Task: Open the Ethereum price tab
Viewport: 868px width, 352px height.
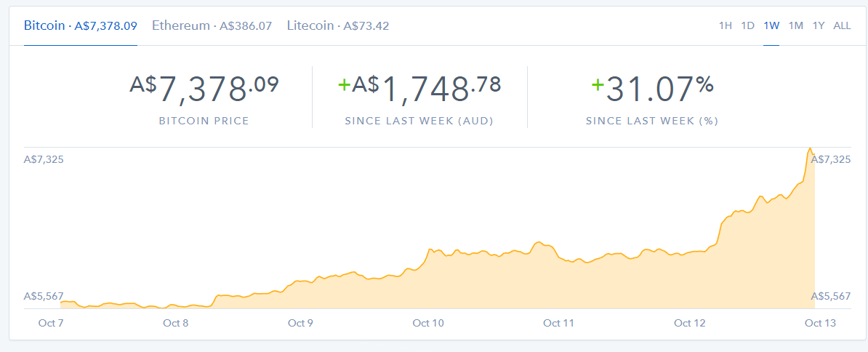Action: click(212, 25)
